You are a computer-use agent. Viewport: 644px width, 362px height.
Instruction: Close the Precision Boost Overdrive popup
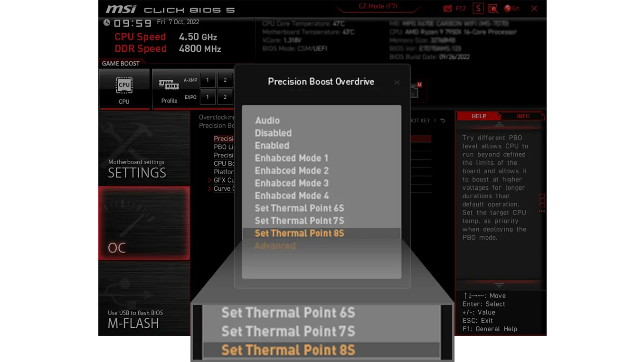397,82
